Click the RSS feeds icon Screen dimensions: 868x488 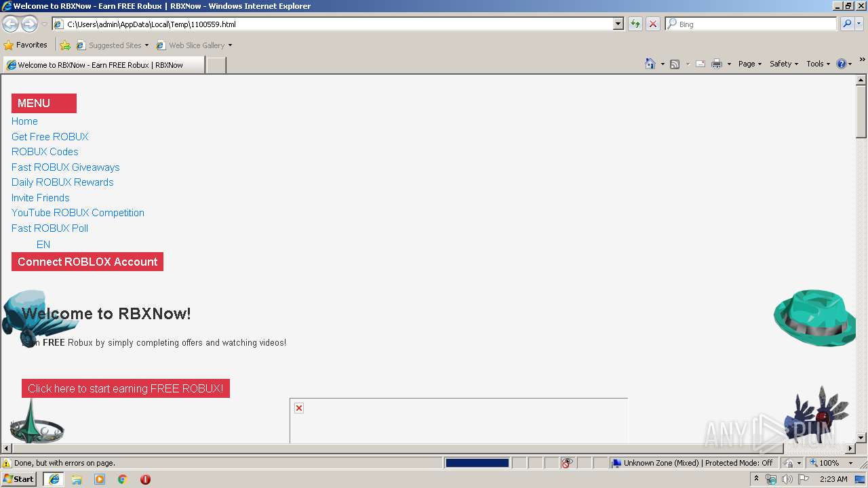(675, 64)
